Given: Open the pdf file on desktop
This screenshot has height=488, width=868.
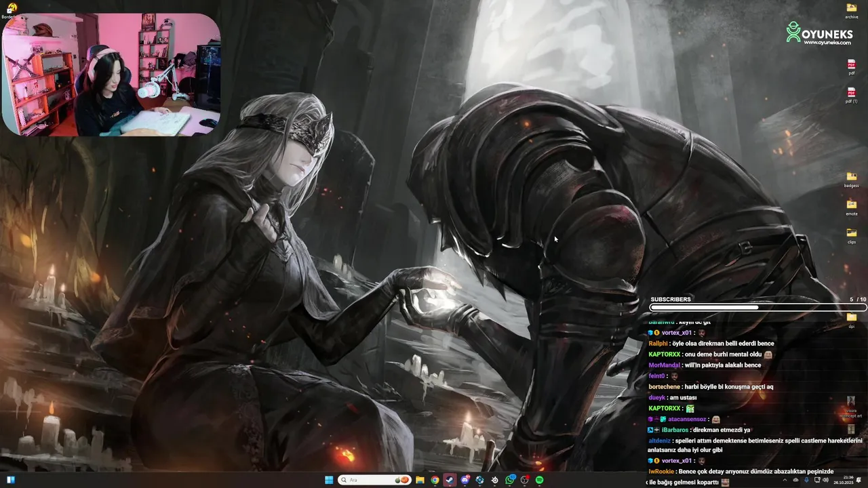Looking at the screenshot, I should pyautogui.click(x=852, y=67).
